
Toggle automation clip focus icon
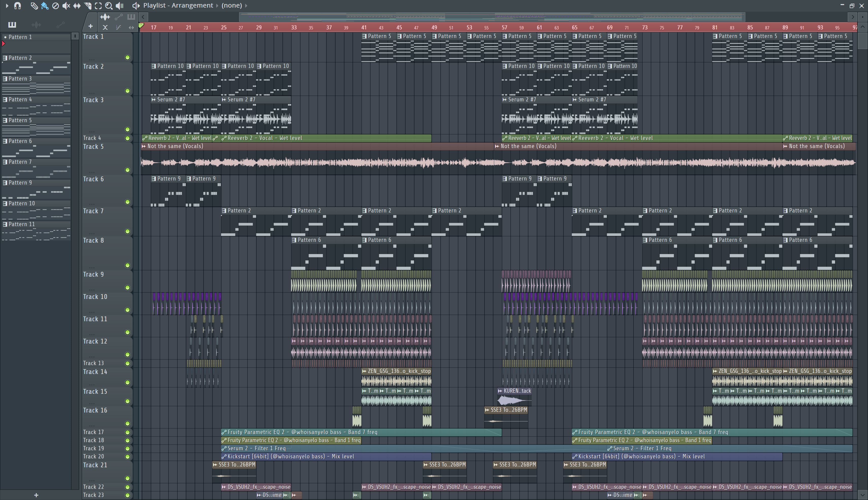pyautogui.click(x=119, y=17)
